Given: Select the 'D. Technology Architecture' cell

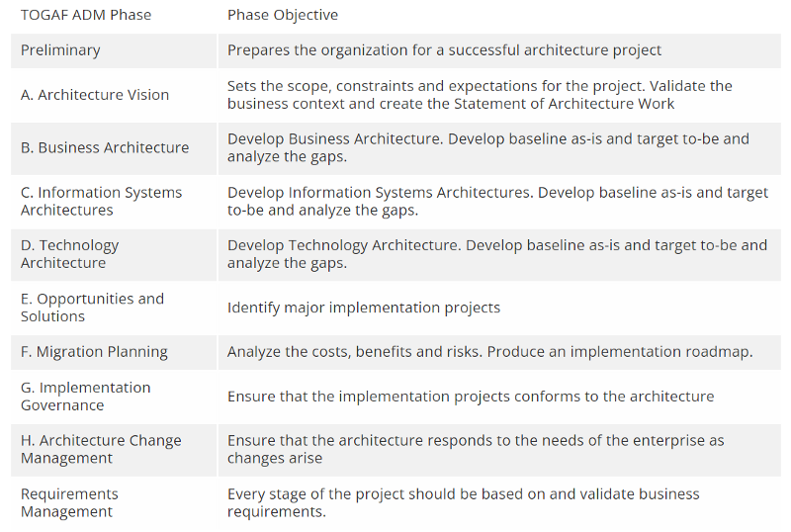Looking at the screenshot, I should 69,254.
